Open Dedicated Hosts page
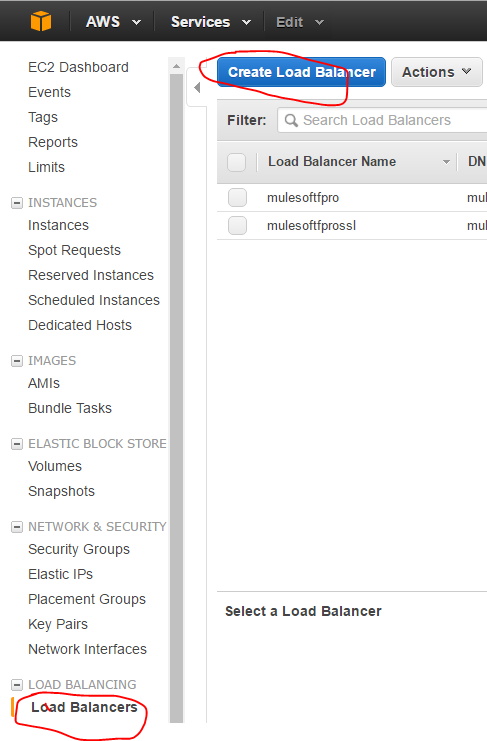Image resolution: width=487 pixels, height=741 pixels. (79, 326)
